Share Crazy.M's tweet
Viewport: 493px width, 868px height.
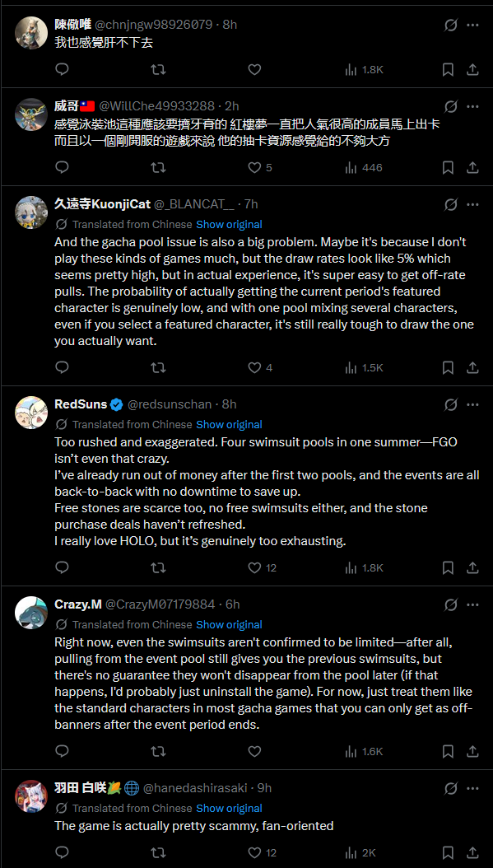point(472,751)
